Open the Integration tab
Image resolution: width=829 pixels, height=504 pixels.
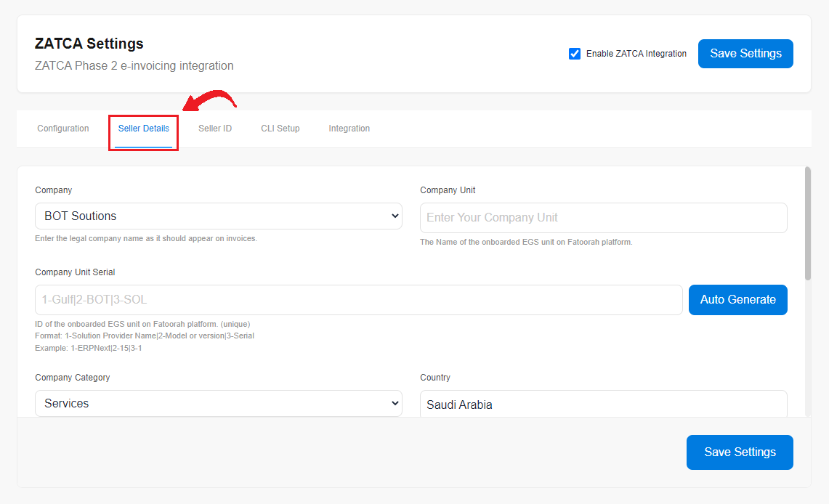349,129
